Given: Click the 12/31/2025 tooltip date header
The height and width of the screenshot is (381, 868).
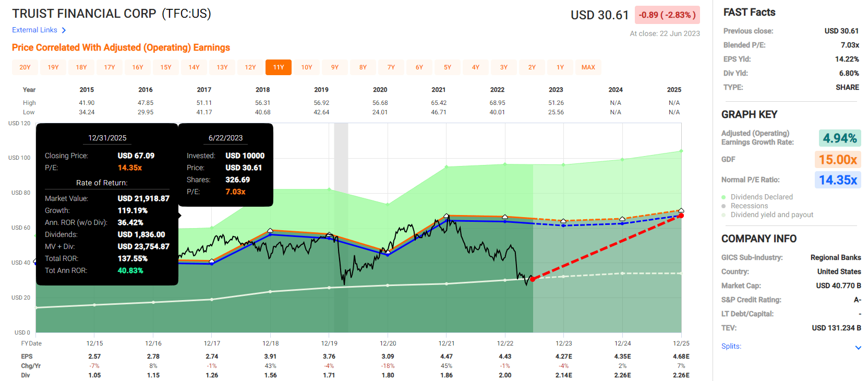Looking at the screenshot, I should click(x=107, y=138).
